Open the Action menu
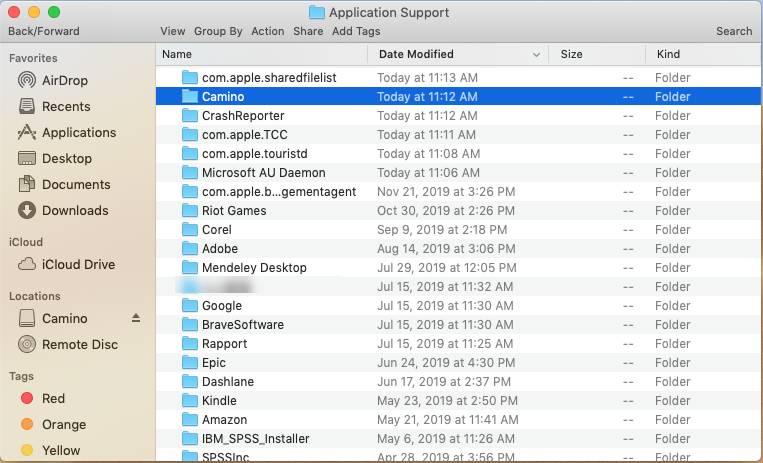This screenshot has width=763, height=463. point(268,31)
